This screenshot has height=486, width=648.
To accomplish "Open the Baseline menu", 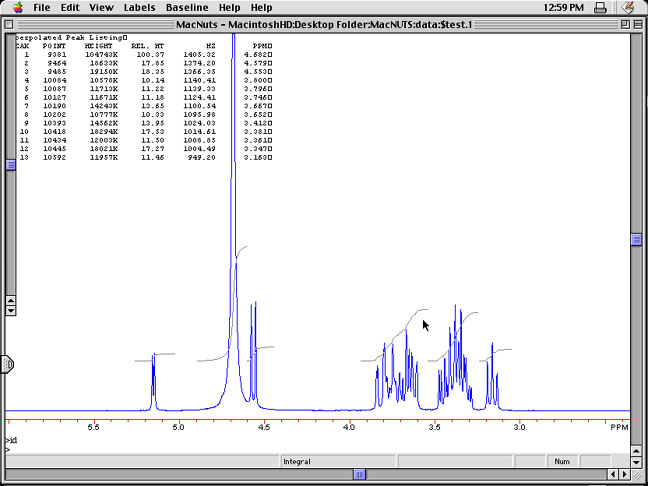I will [187, 7].
